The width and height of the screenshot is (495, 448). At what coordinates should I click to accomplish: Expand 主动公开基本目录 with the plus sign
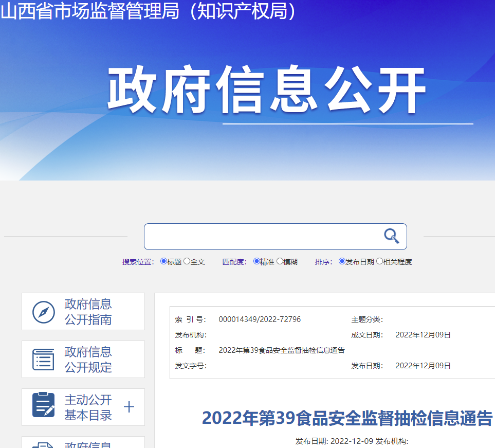pos(129,407)
